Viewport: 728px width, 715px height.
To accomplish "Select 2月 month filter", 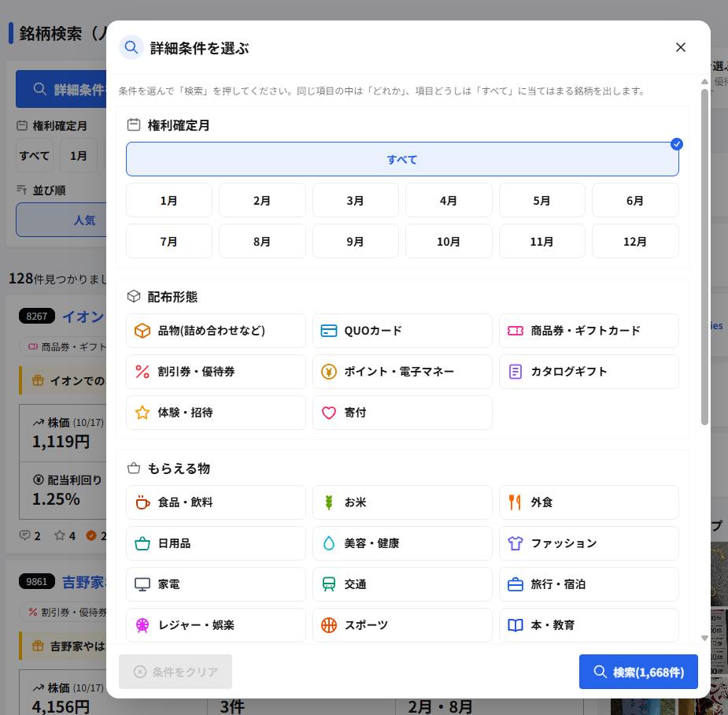I will [262, 200].
